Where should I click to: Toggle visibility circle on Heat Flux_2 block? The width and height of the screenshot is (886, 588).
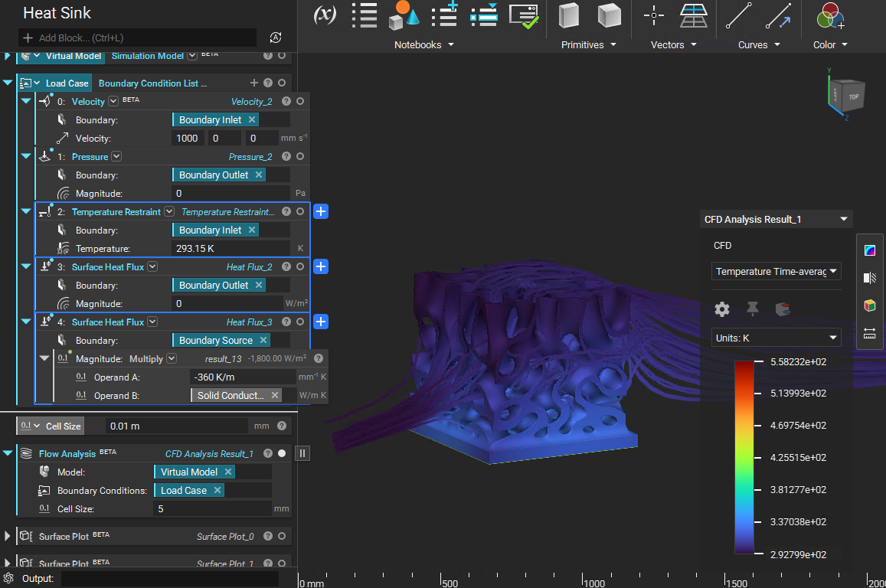[x=300, y=266]
